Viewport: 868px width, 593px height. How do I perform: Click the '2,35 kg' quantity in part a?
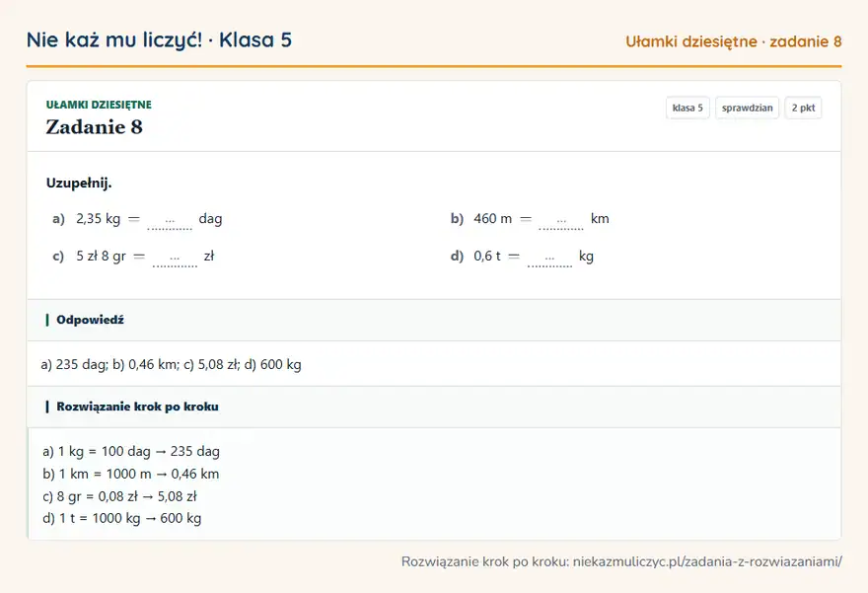tap(98, 219)
